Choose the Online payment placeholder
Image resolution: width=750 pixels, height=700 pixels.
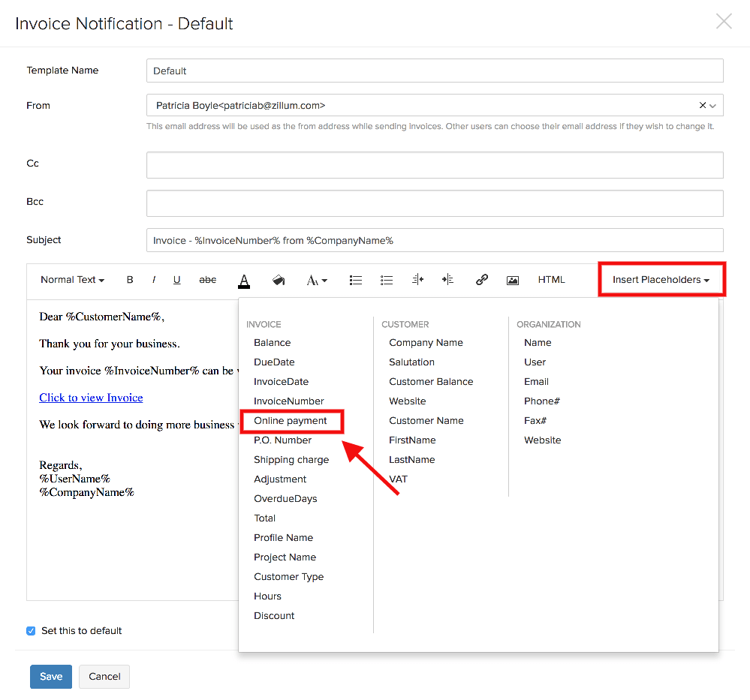coord(291,421)
